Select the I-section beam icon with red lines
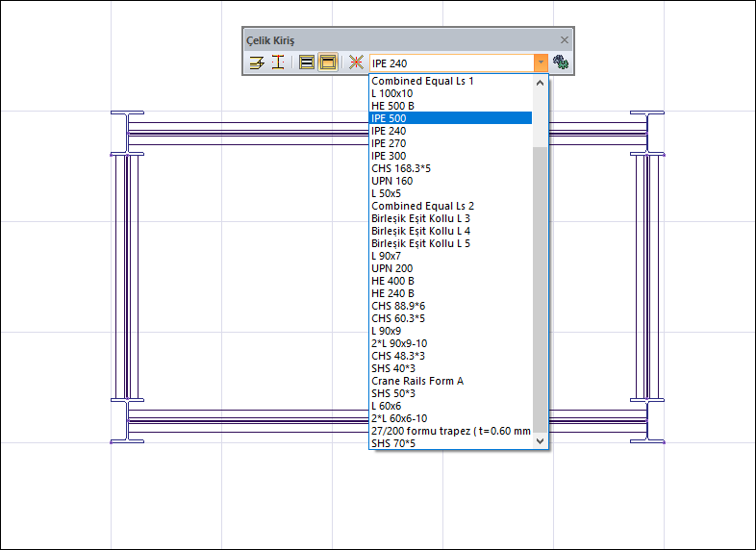The image size is (756, 550). pyautogui.click(x=277, y=63)
